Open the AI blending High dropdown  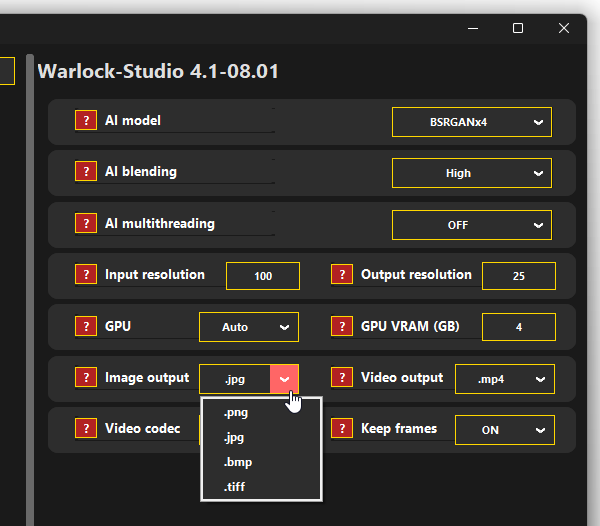tap(471, 173)
